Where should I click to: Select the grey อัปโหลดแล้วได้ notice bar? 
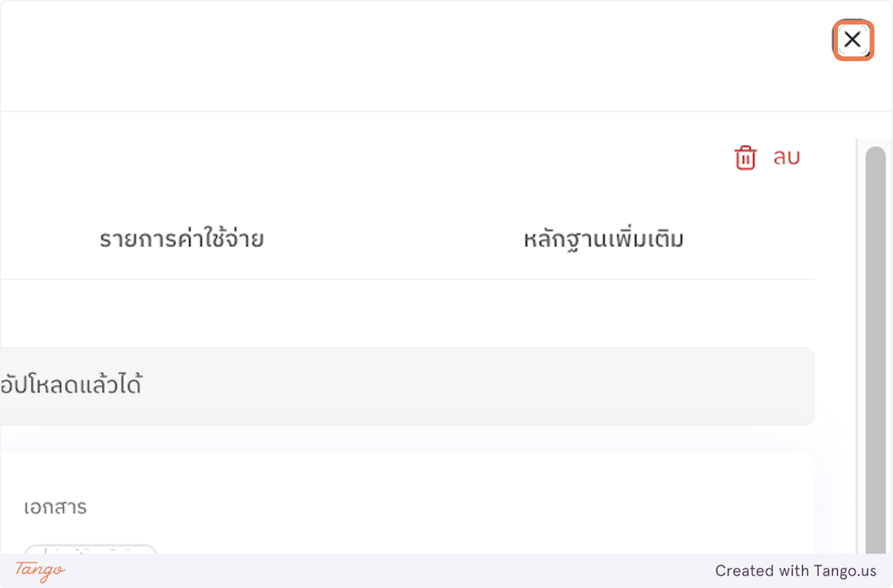[x=408, y=386]
